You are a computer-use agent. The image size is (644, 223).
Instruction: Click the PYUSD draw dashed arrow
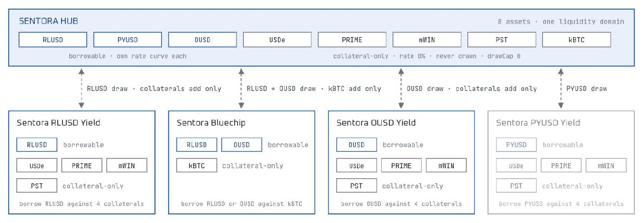point(560,88)
